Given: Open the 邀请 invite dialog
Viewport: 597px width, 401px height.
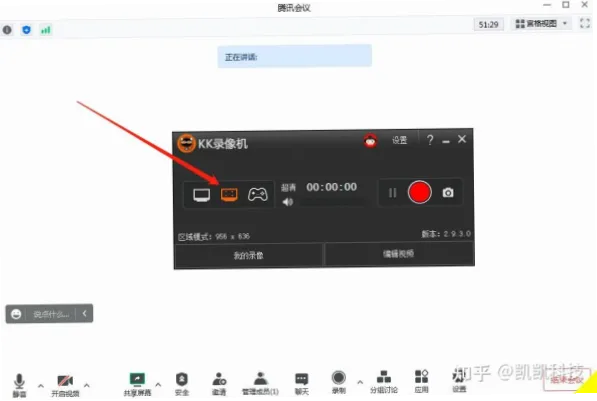Looking at the screenshot, I should tap(219, 384).
